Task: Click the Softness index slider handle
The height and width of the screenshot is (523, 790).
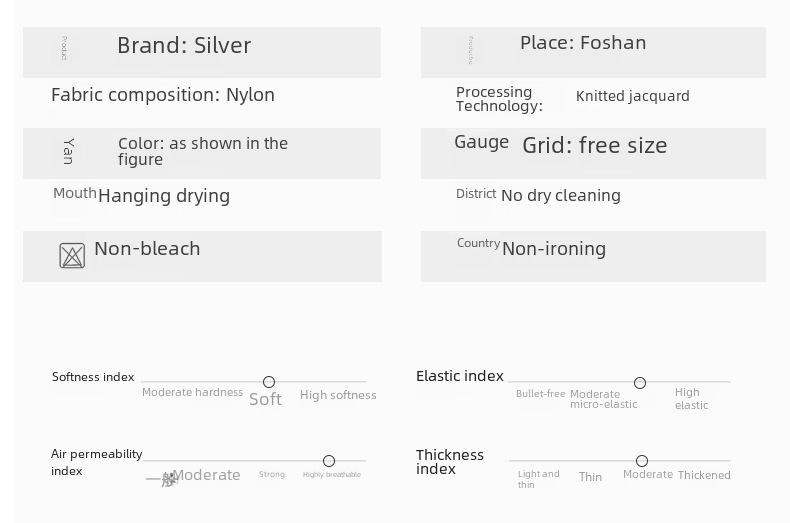Action: tap(269, 382)
